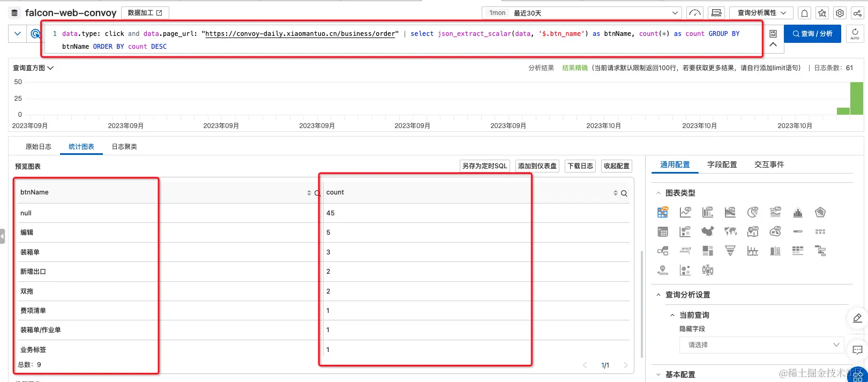Open the 隐藏字段 请选择 dropdown
This screenshot has height=382, width=868.
(x=761, y=344)
